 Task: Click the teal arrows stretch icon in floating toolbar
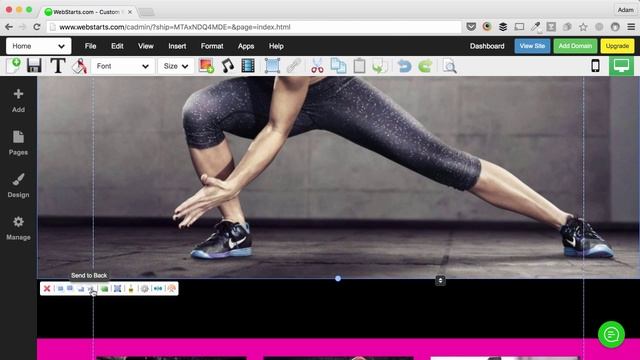tap(158, 289)
